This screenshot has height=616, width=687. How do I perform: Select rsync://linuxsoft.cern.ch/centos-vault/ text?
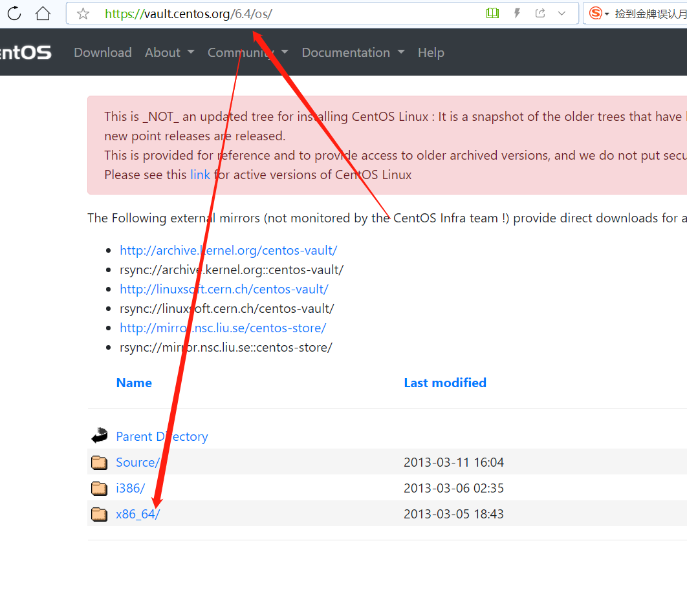(x=227, y=309)
